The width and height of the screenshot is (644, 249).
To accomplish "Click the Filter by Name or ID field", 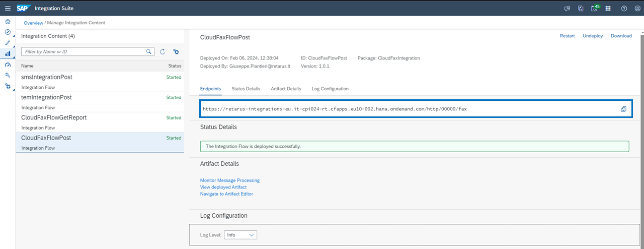I will (x=84, y=52).
